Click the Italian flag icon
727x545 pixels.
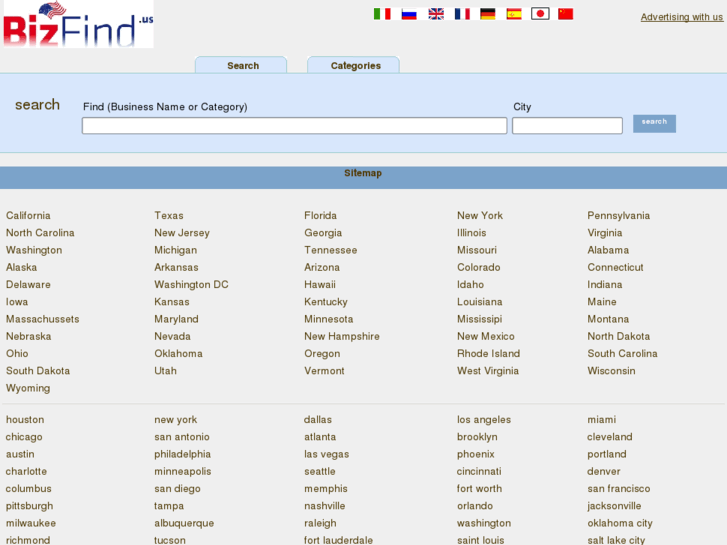382,14
